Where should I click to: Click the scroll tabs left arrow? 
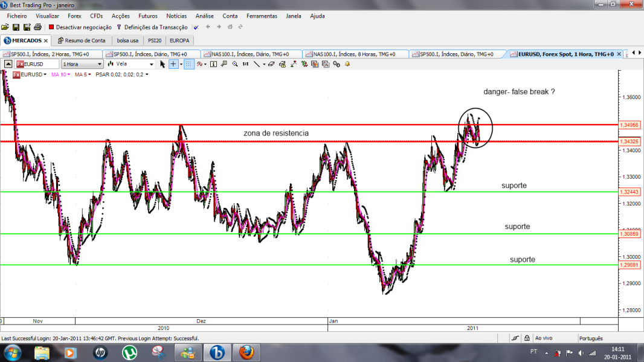633,53
